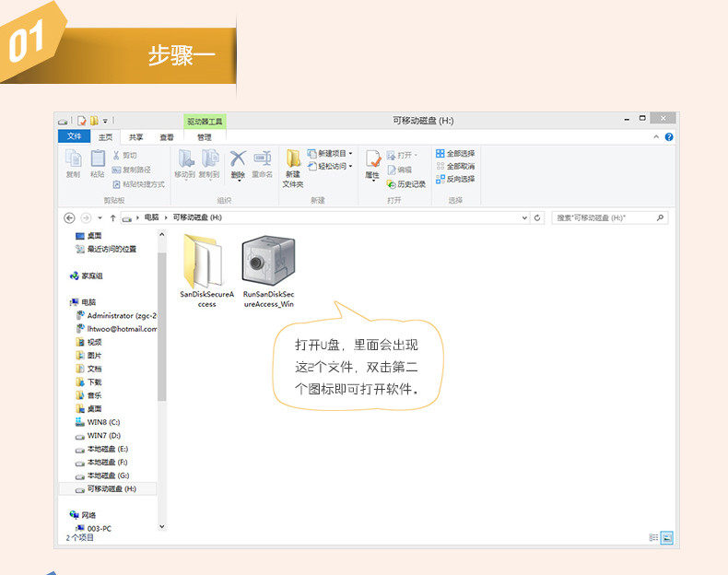728x575 pixels.
Task: Select 本地磁盘 (G:) in navigation pane
Action: tap(102, 475)
